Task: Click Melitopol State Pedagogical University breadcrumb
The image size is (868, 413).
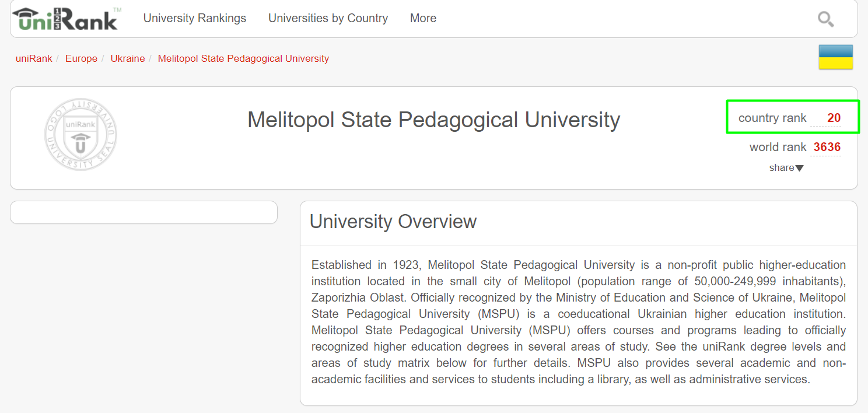Action: coord(243,58)
